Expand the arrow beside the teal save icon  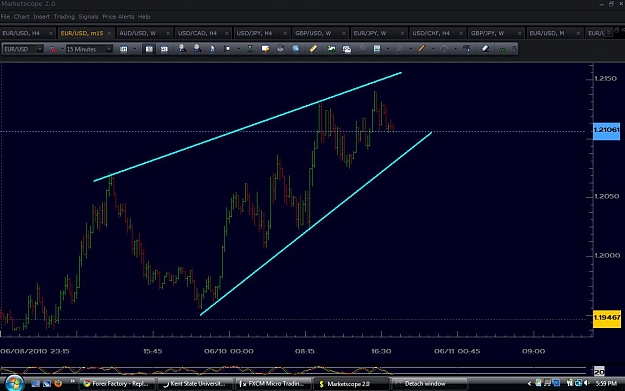click(x=388, y=49)
